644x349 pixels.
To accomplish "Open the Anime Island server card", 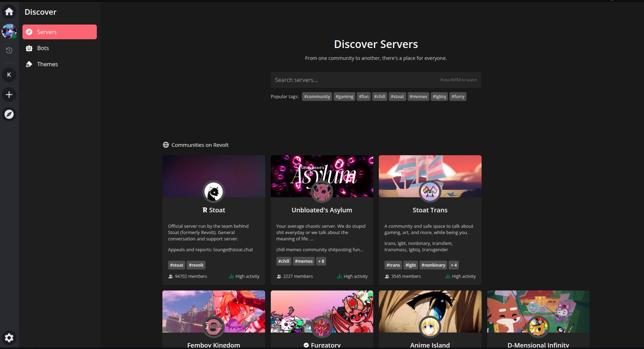I will pyautogui.click(x=430, y=319).
